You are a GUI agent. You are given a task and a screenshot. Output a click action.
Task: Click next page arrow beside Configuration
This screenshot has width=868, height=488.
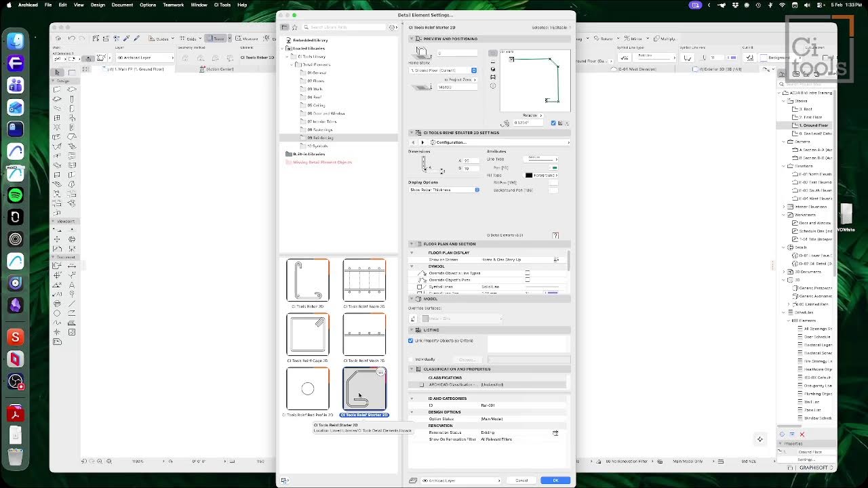click(x=422, y=142)
